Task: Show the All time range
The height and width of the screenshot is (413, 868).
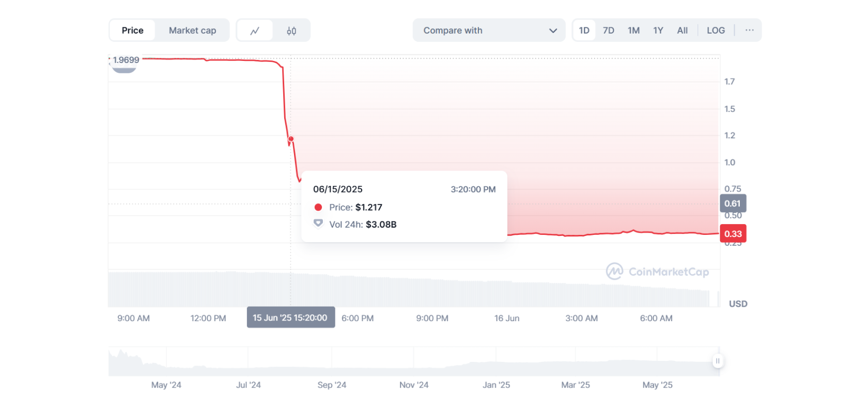Action: [682, 30]
